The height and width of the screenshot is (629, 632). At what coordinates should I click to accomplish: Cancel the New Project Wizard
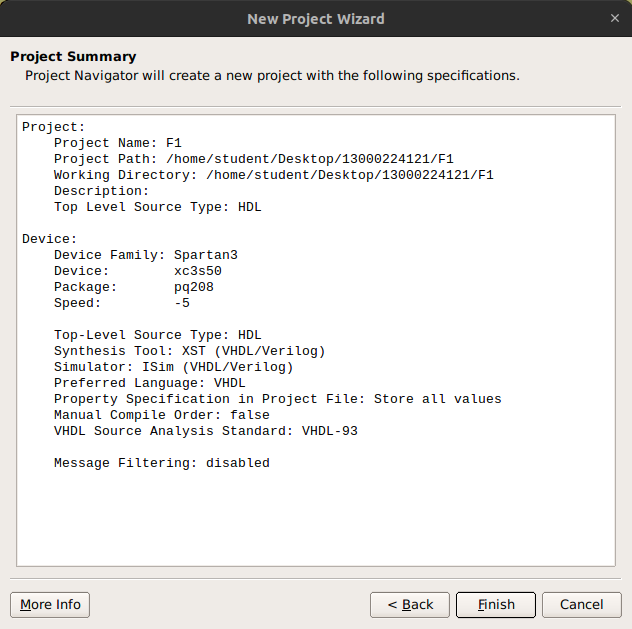pyautogui.click(x=581, y=605)
